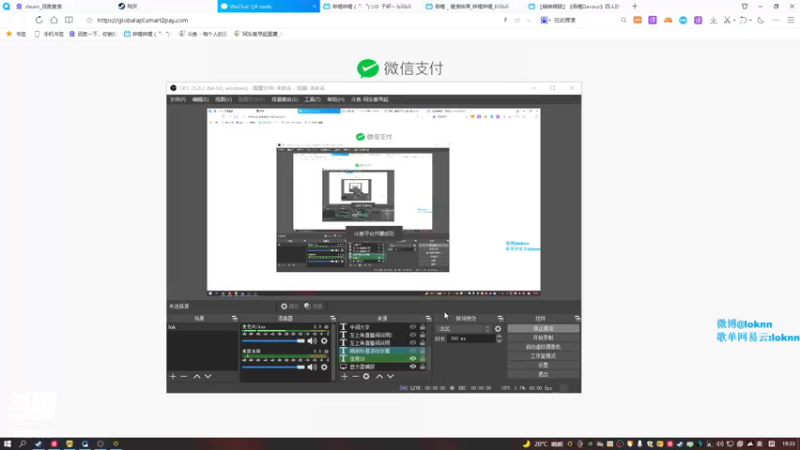800x450 pixels.
Task: Toggle lock of 显示器捕获 source
Action: [422, 366]
